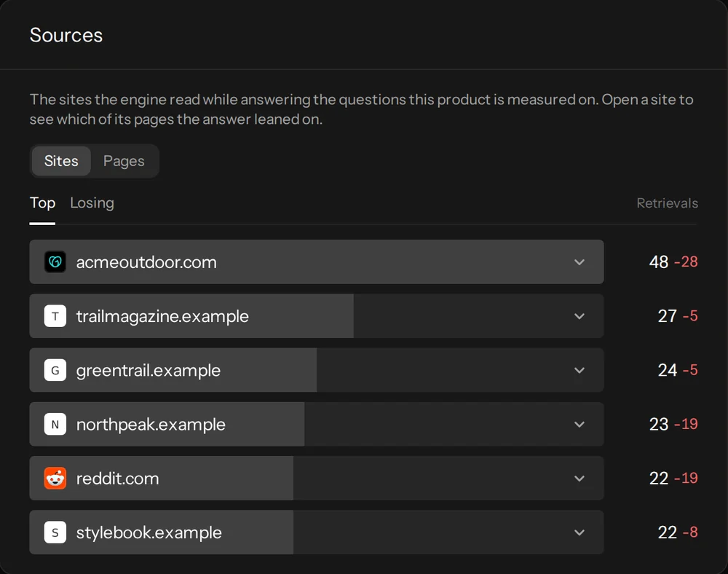Click the -8 change for stylebook.example
Viewport: 728px width, 574px height.
(x=690, y=532)
